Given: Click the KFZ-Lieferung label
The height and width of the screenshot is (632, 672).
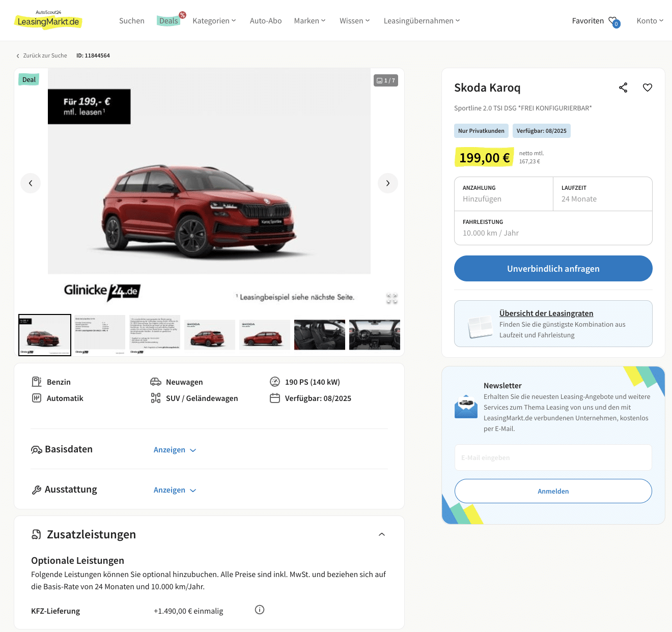Looking at the screenshot, I should pyautogui.click(x=55, y=611).
